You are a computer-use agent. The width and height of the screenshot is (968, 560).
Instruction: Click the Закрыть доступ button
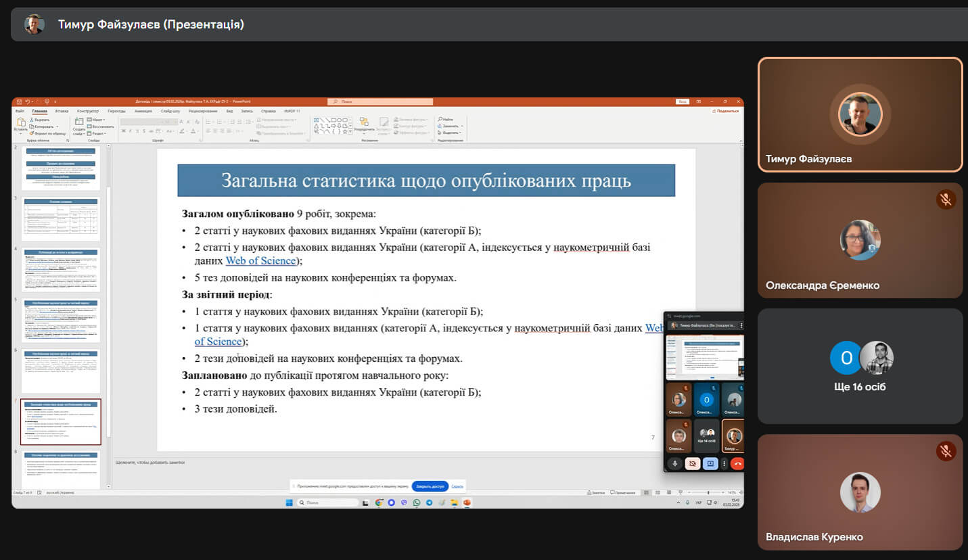(430, 486)
